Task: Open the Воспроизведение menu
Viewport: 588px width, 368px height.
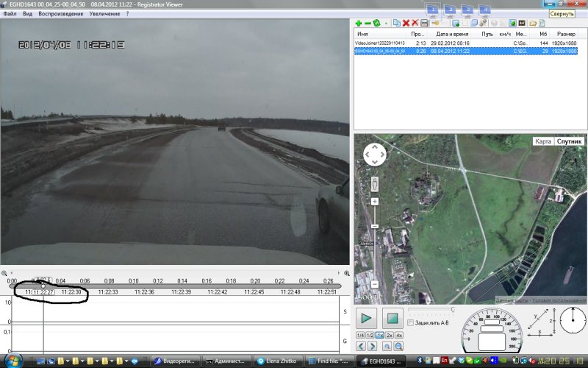Action: pos(60,14)
